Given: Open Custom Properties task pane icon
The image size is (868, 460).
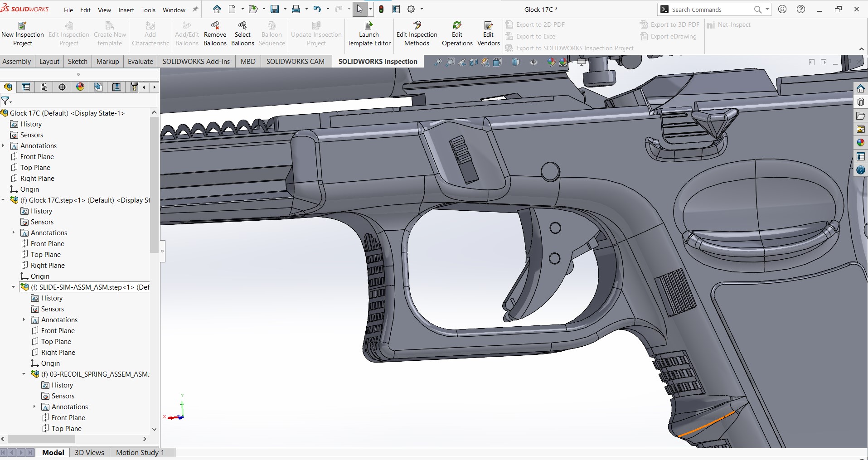Looking at the screenshot, I should [860, 156].
